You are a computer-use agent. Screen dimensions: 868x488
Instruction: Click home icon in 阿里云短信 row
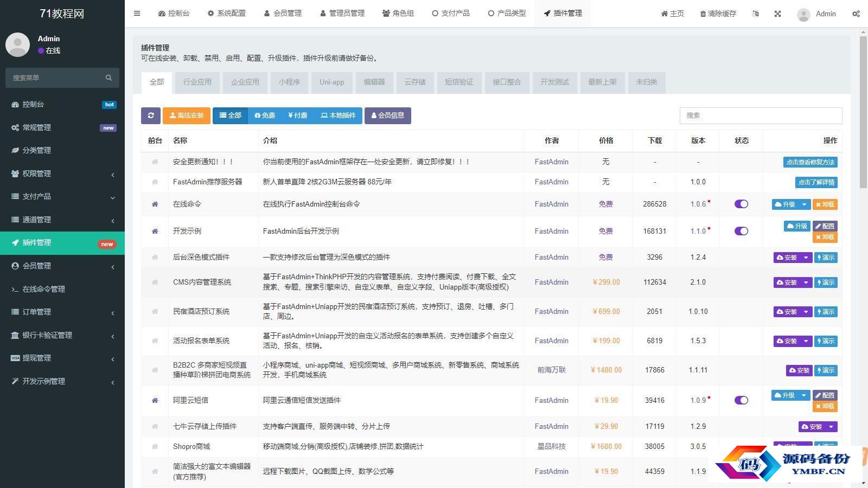(155, 401)
